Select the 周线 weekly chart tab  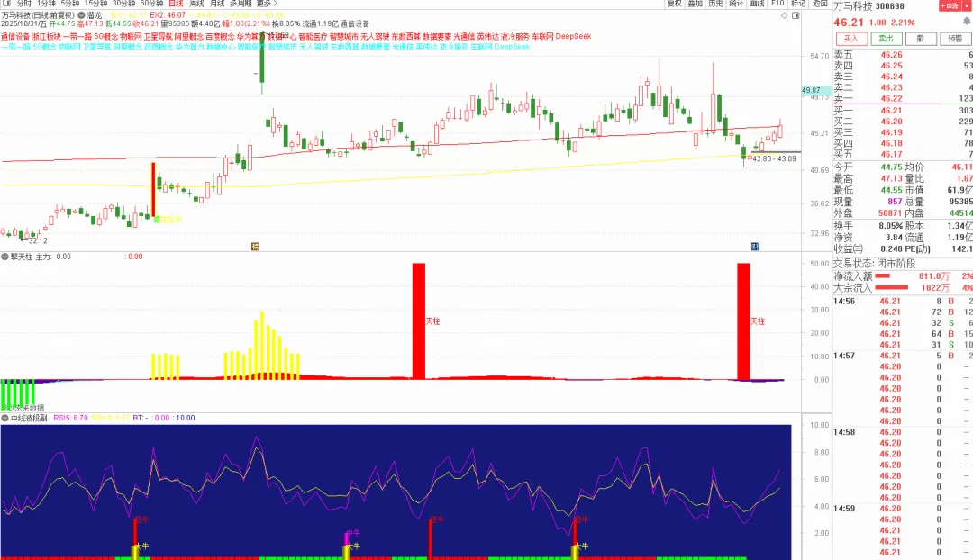click(196, 3)
